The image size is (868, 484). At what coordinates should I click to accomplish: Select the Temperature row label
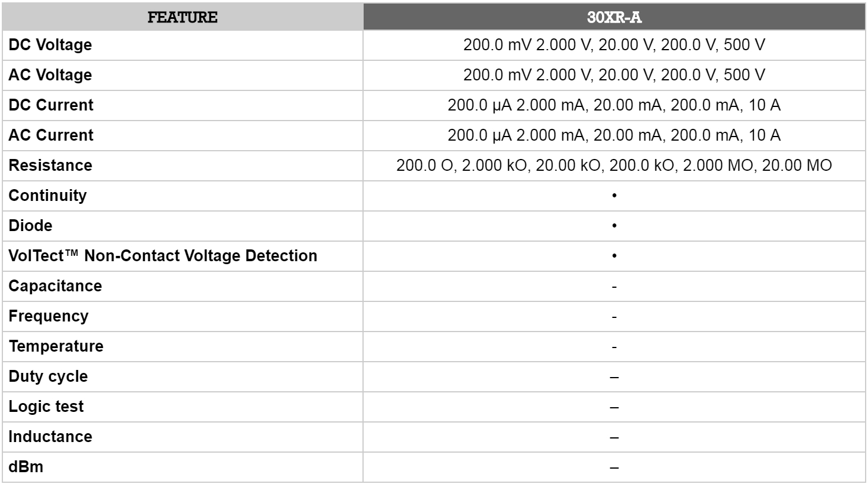(56, 346)
